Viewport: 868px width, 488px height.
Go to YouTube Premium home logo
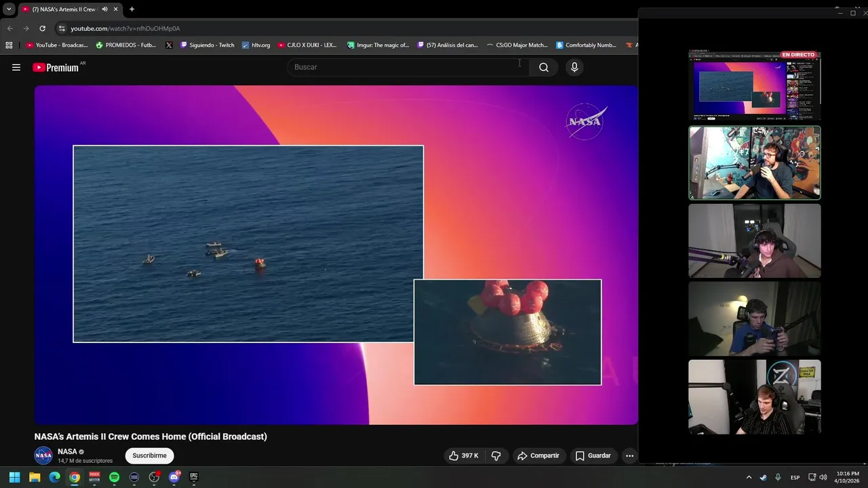56,67
